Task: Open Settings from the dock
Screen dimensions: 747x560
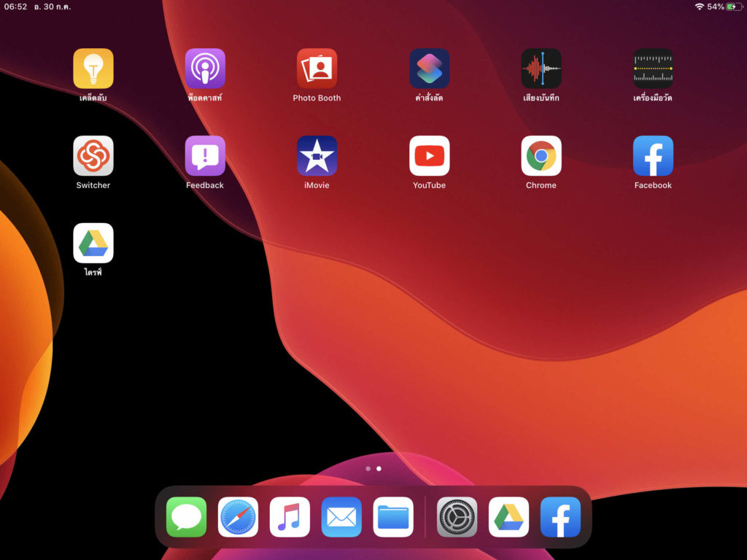Action: [457, 517]
